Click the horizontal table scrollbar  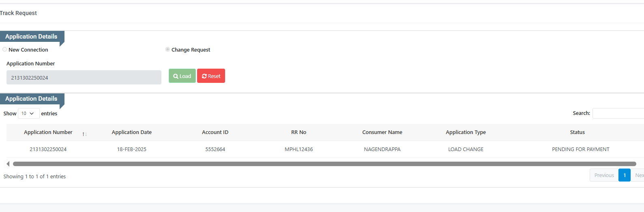pyautogui.click(x=324, y=164)
